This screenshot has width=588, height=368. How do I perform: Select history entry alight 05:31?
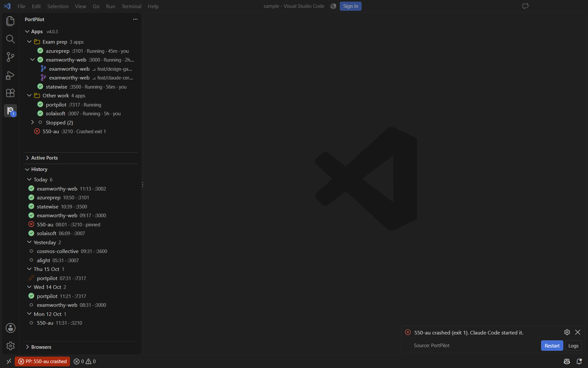click(x=80, y=260)
